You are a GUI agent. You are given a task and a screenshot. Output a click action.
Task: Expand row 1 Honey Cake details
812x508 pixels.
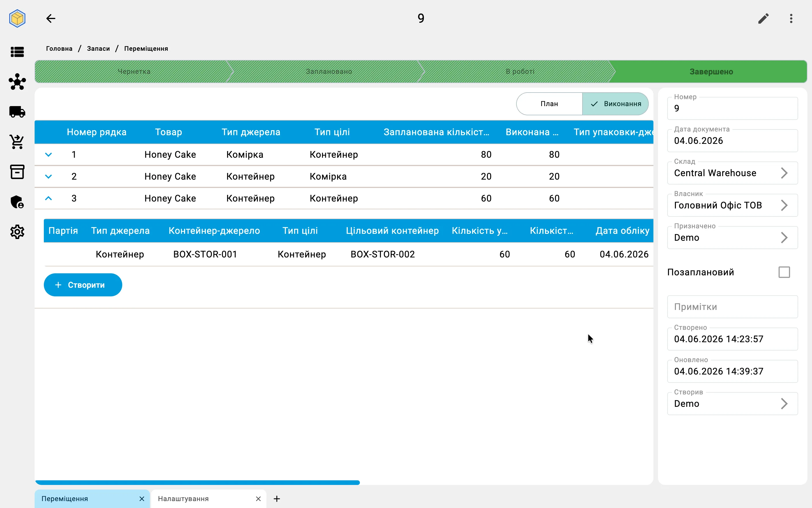point(48,155)
